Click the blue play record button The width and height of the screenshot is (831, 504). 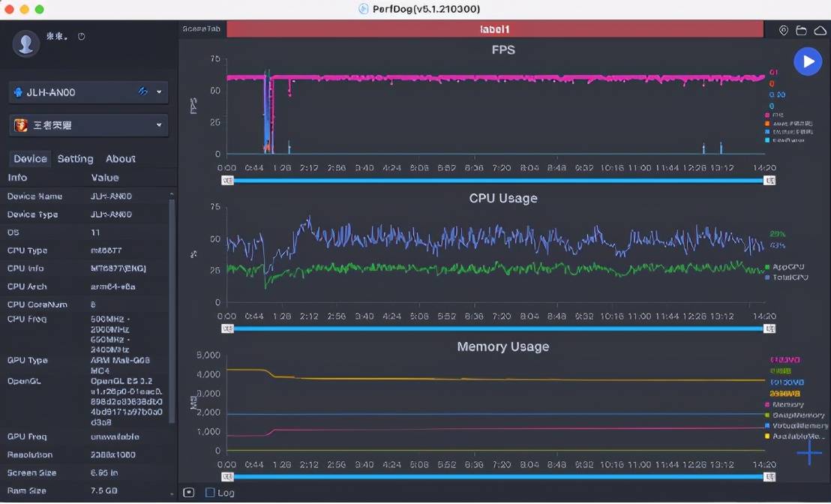(x=808, y=61)
